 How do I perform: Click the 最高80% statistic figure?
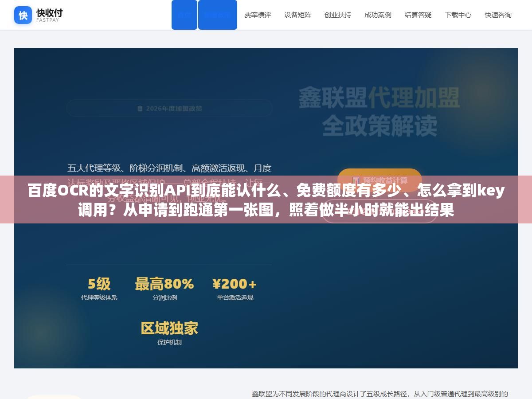[x=164, y=284]
